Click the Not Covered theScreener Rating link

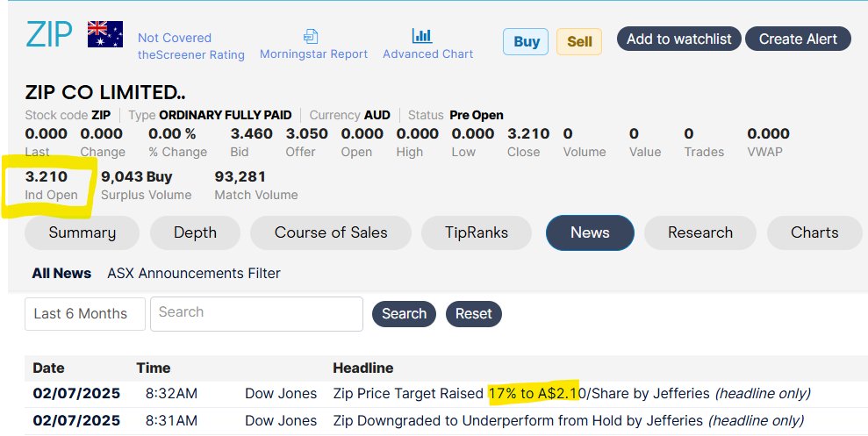(x=191, y=46)
